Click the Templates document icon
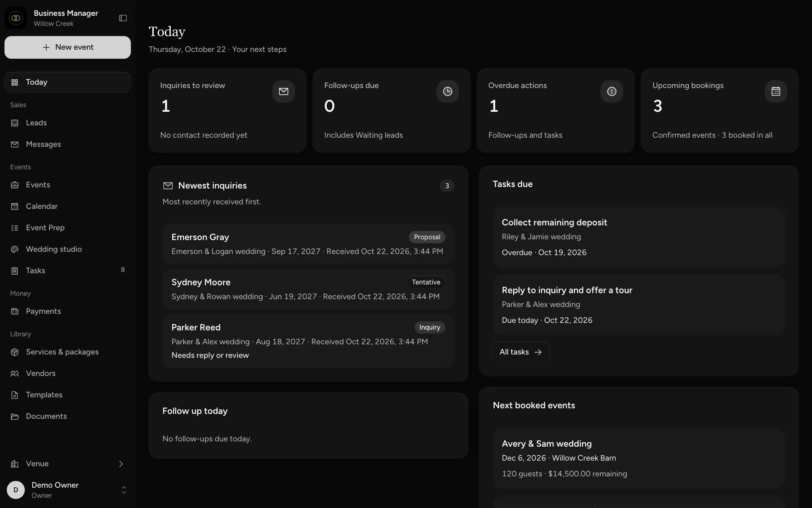 click(15, 395)
